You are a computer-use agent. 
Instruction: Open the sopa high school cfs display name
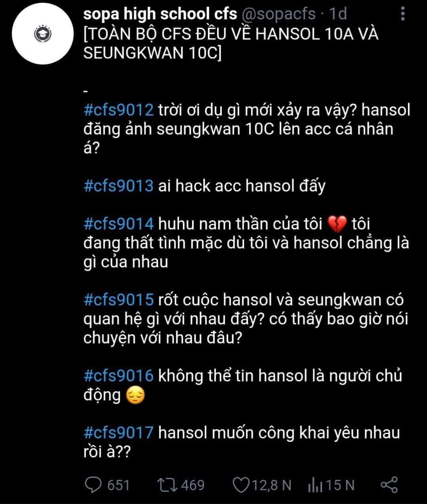point(160,14)
